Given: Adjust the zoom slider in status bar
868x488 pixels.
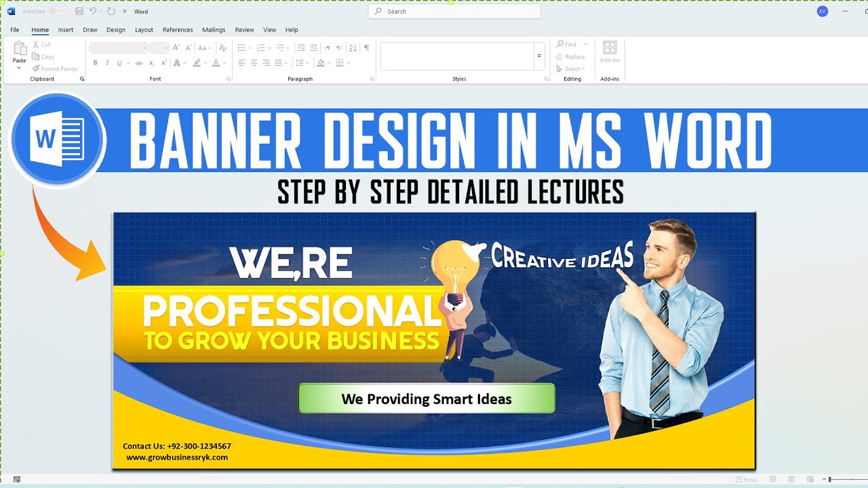Looking at the screenshot, I should point(829,480).
